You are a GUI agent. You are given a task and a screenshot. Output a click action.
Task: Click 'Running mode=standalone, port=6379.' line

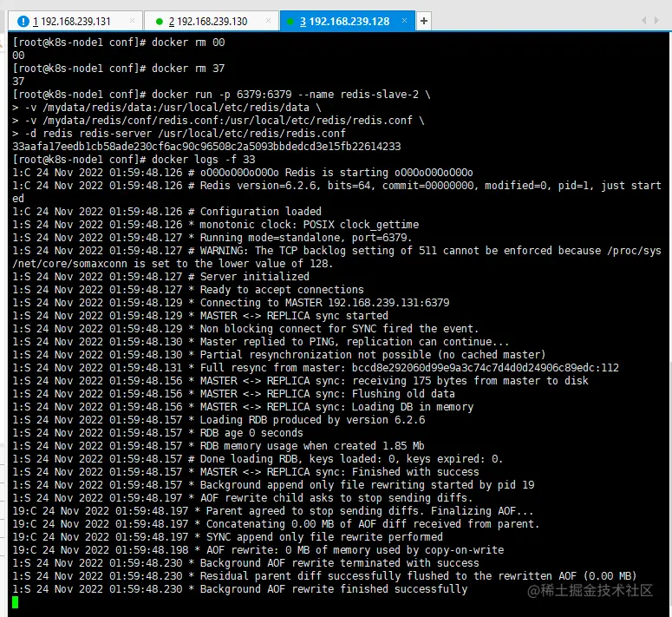[212, 238]
